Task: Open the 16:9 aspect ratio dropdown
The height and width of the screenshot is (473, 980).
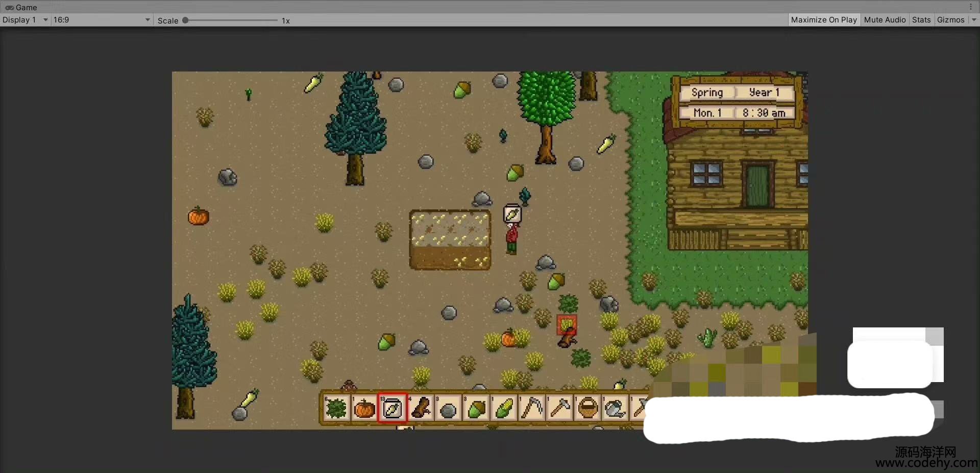Action: 102,20
